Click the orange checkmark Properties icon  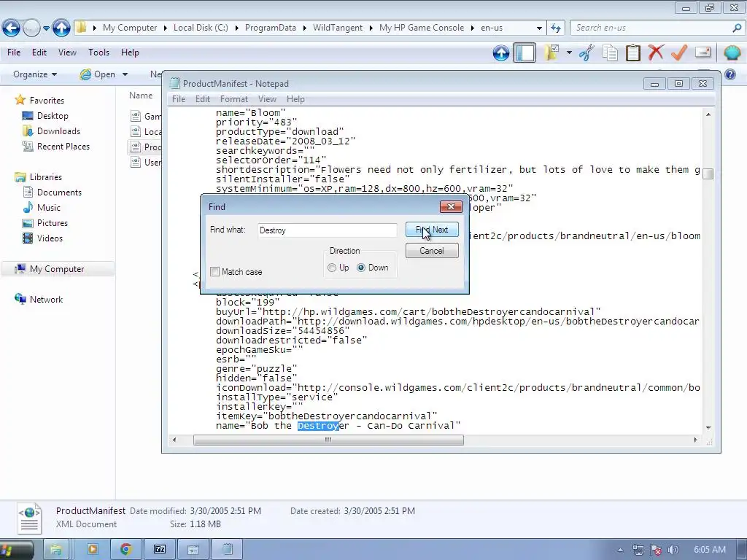click(x=679, y=52)
